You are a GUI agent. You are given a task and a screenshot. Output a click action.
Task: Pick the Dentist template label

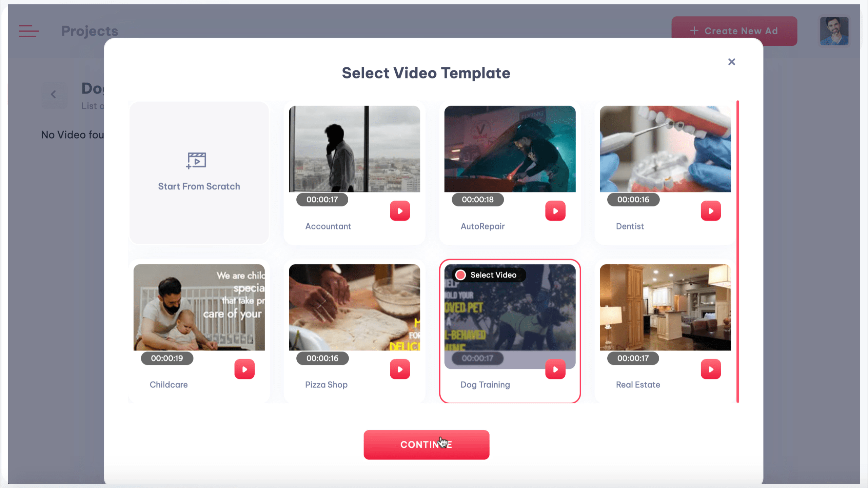(x=630, y=226)
